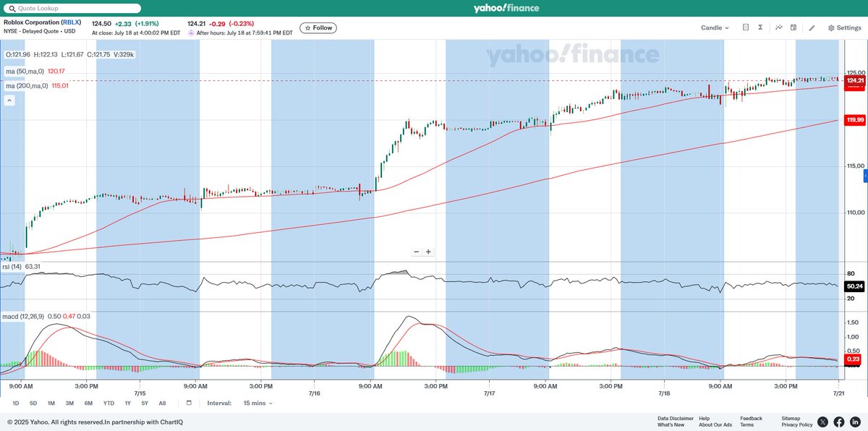Open the Candle chart type dropdown
The image size is (868, 431).
click(715, 27)
